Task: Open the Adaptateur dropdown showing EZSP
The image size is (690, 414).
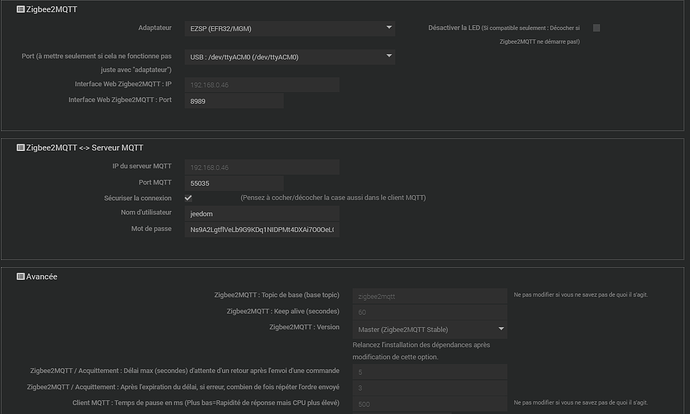Action: point(290,28)
